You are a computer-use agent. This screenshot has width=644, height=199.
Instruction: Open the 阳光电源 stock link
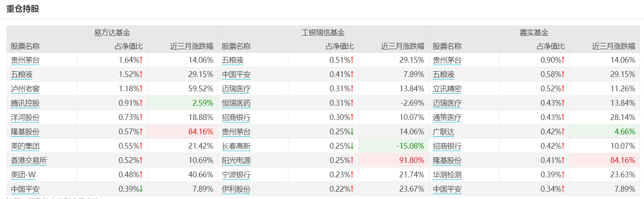tap(236, 161)
